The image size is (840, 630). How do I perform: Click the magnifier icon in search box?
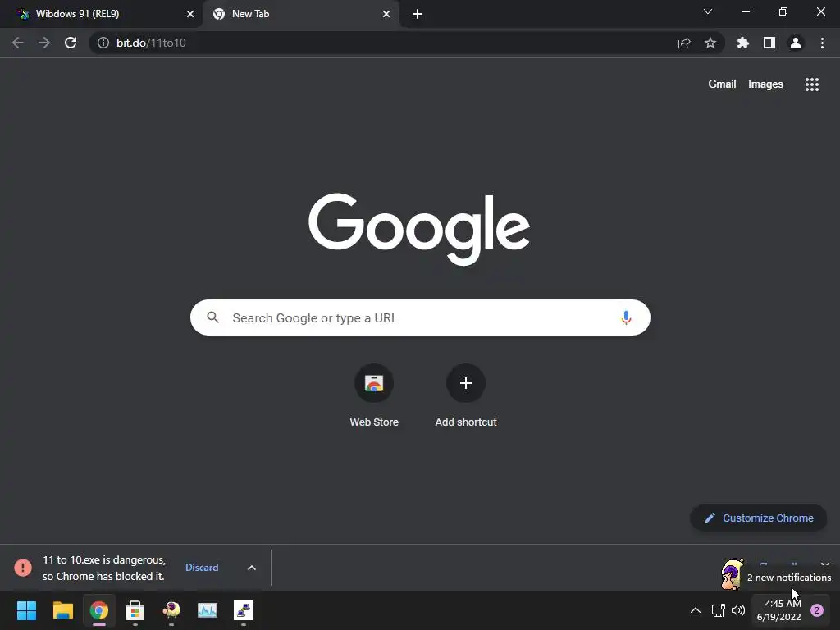212,317
